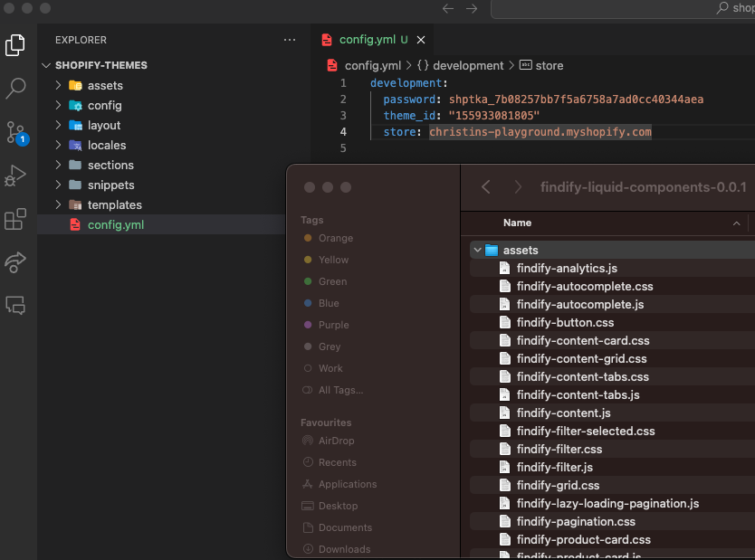Open the Explorer view in activity bar
The height and width of the screenshot is (560, 755).
(x=15, y=45)
